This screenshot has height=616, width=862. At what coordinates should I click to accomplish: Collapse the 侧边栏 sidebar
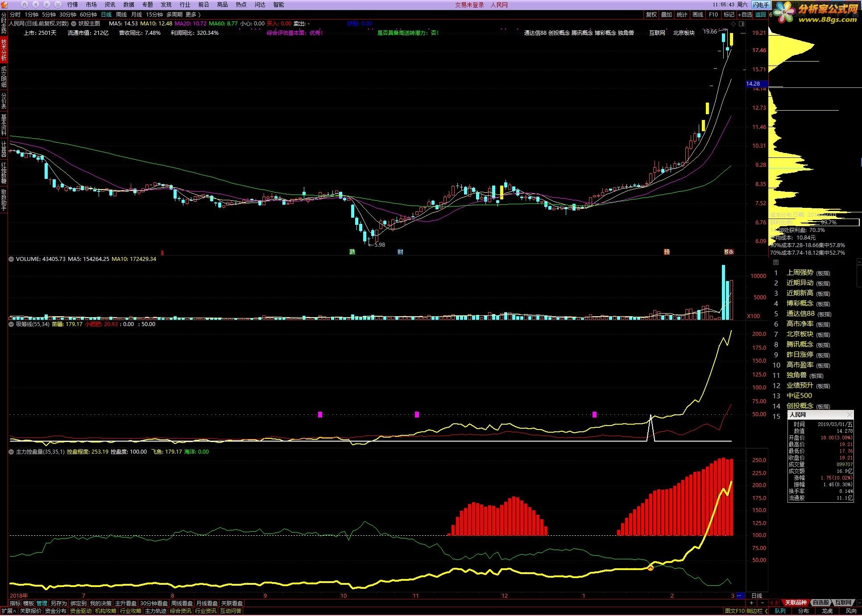click(x=757, y=611)
